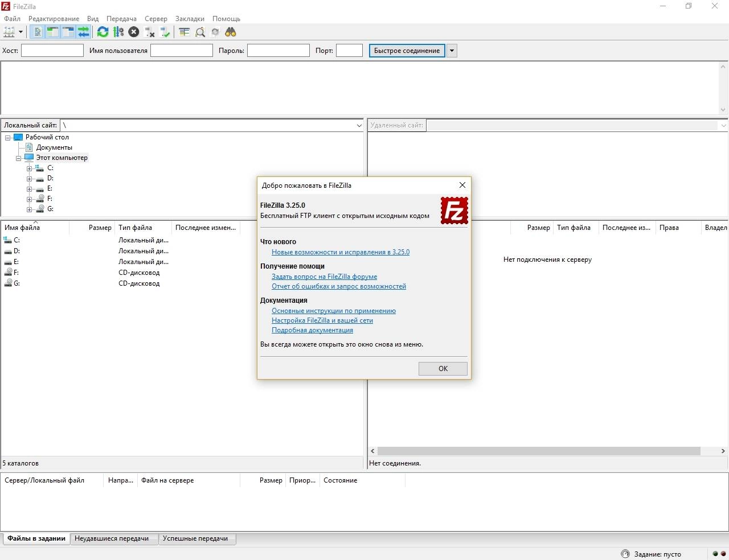Screen dimensions: 729x560
Task: Select the G: CD drive icon in list
Action: tap(8, 283)
